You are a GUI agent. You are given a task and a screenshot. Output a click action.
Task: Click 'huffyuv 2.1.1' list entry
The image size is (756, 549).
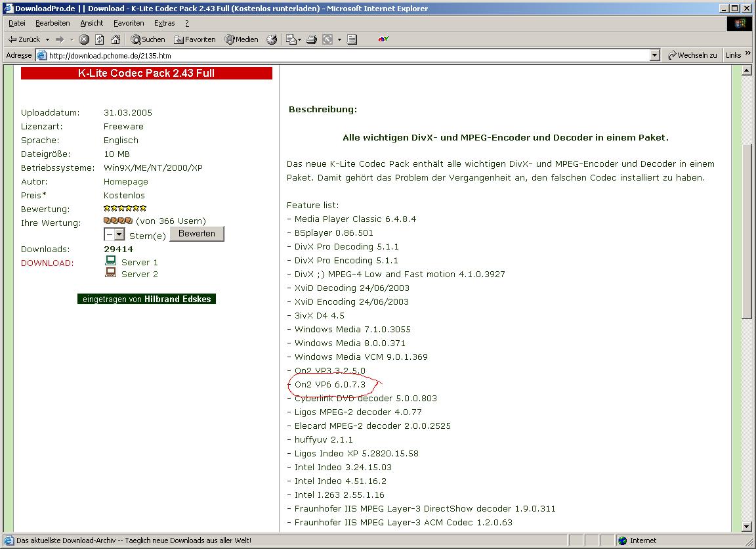pos(324,440)
